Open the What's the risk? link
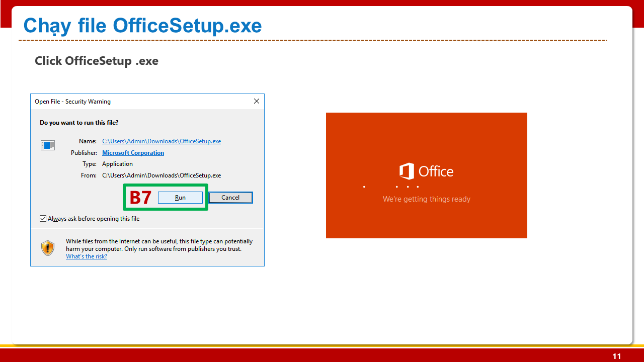This screenshot has width=644, height=362. pyautogui.click(x=87, y=256)
